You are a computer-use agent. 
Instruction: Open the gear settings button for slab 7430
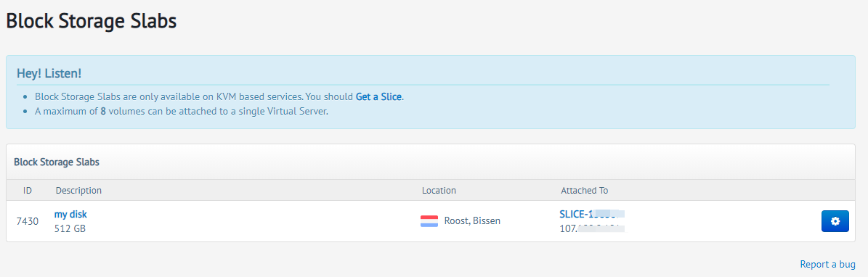point(835,221)
